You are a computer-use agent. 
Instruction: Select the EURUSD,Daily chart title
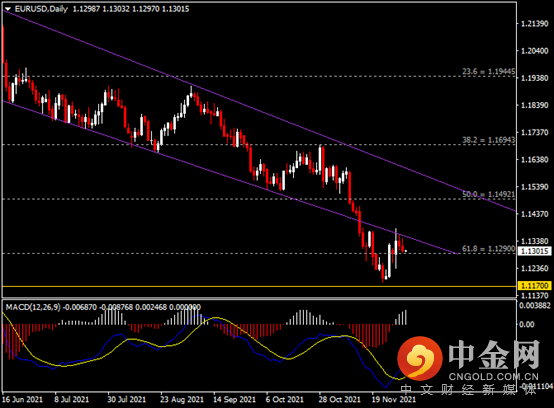[x=41, y=9]
